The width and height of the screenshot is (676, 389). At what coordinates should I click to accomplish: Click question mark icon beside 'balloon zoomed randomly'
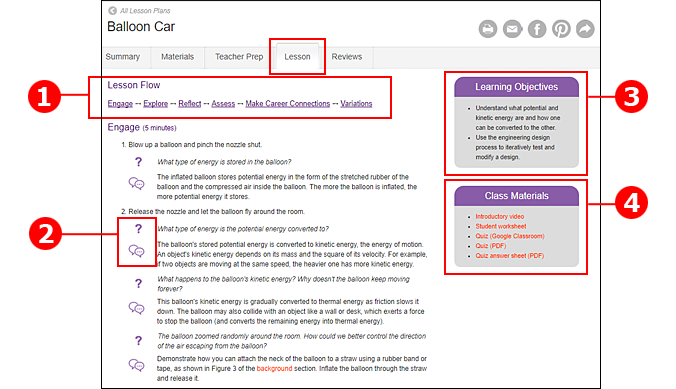pyautogui.click(x=138, y=341)
